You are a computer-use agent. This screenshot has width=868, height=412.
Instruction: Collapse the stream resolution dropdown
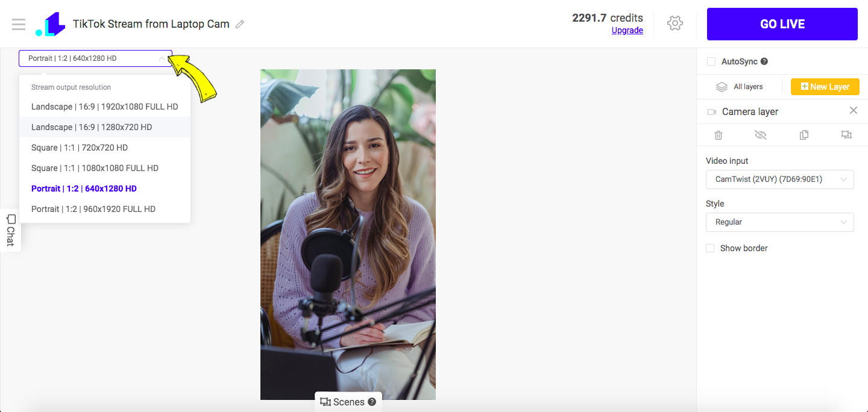click(162, 58)
